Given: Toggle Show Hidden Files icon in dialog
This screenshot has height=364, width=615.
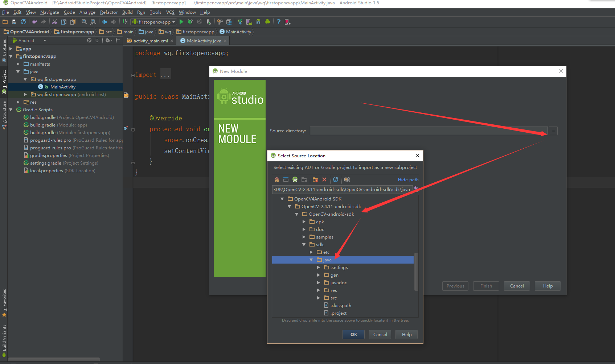Looking at the screenshot, I should [347, 179].
